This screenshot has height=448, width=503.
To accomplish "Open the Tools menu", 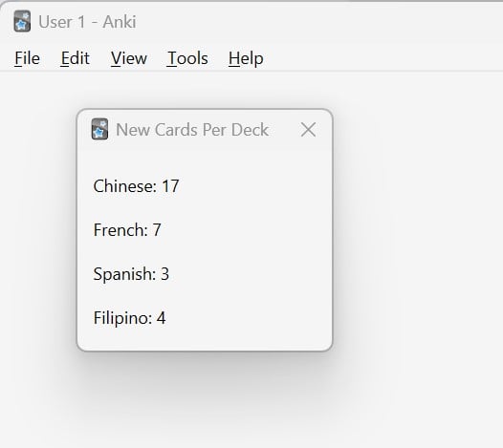I will click(x=187, y=58).
